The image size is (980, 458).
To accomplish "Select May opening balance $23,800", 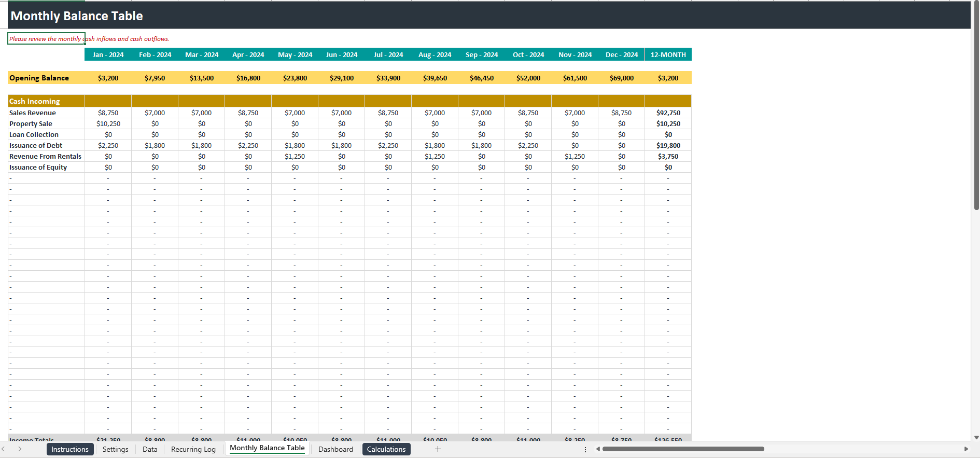I will click(295, 78).
